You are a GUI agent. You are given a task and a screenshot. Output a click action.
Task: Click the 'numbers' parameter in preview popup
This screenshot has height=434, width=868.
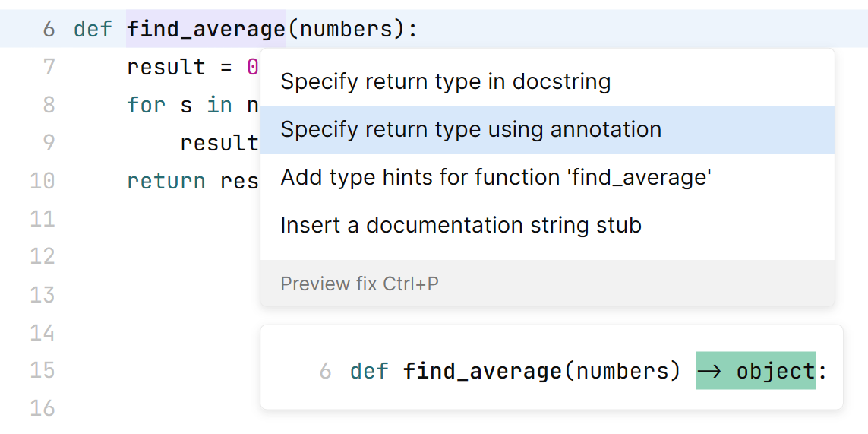coord(623,371)
